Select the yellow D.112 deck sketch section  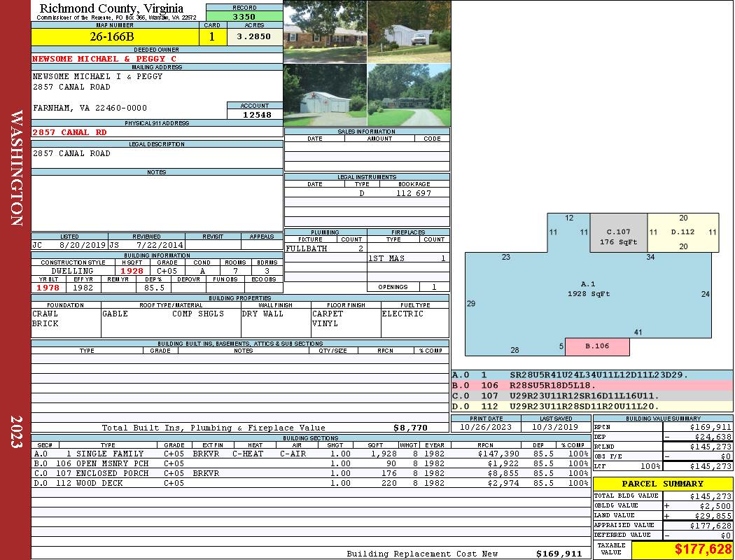(682, 232)
